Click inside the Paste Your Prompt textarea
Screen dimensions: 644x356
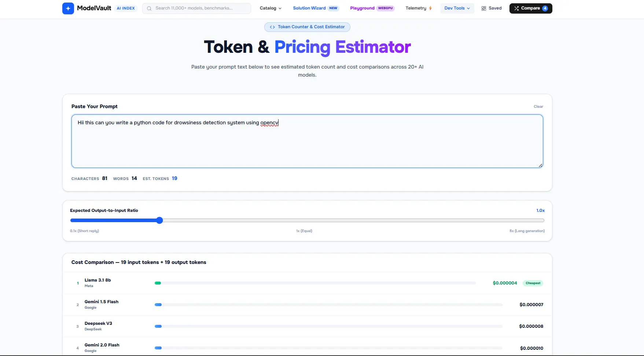pos(307,141)
